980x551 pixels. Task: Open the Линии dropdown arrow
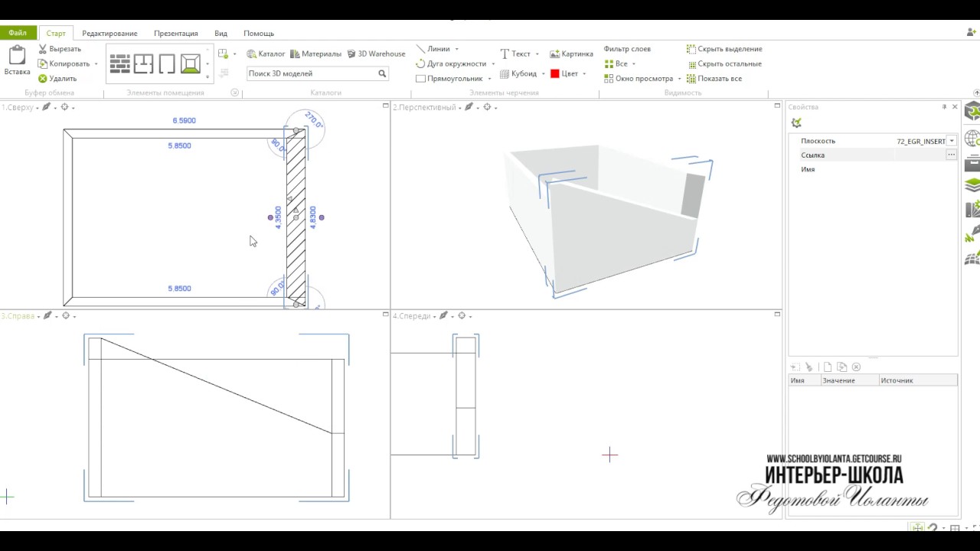[457, 50]
